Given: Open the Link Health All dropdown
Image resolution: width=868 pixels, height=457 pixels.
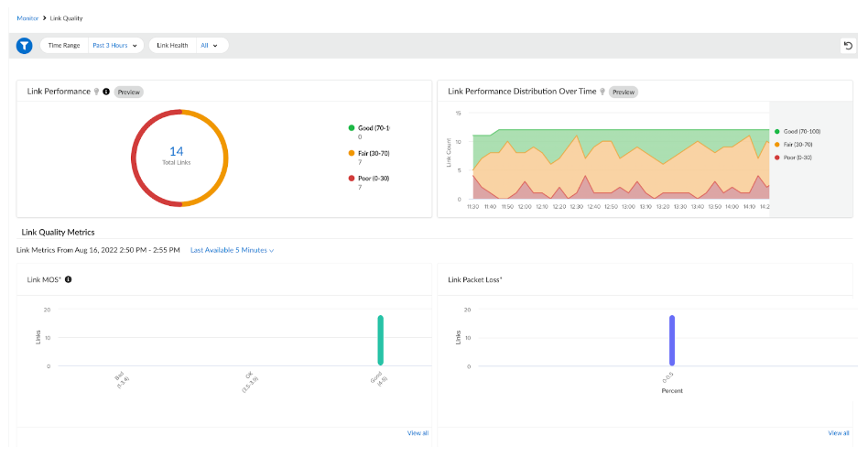Looking at the screenshot, I should point(210,45).
